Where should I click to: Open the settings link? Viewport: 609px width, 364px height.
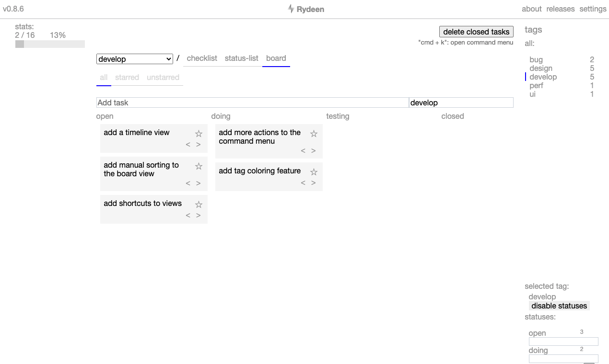[x=593, y=9]
